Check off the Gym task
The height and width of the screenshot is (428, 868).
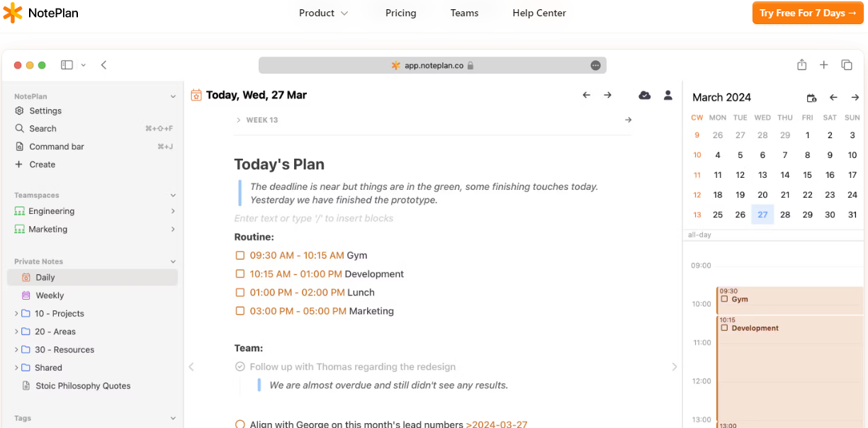[x=240, y=255]
